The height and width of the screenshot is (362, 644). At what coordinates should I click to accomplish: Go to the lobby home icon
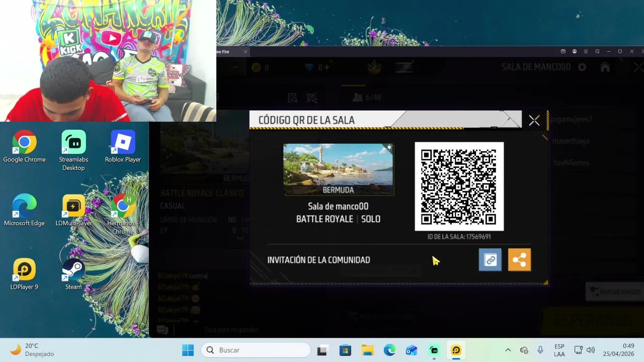pyautogui.click(x=605, y=67)
